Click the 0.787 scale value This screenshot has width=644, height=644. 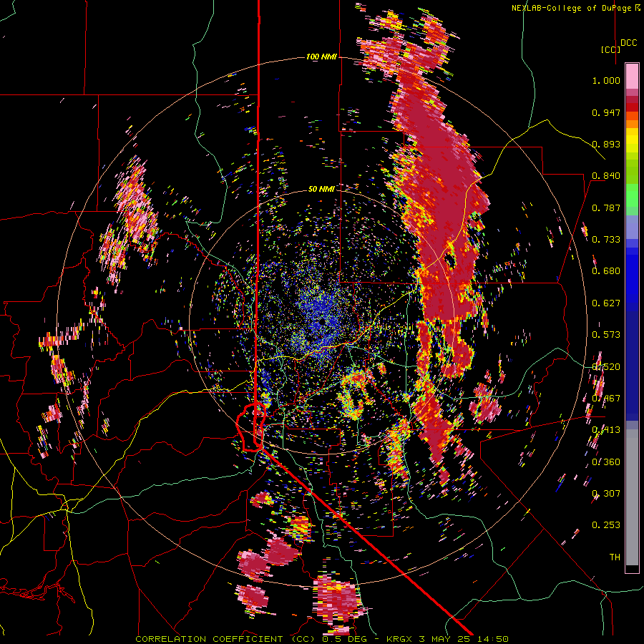(606, 208)
